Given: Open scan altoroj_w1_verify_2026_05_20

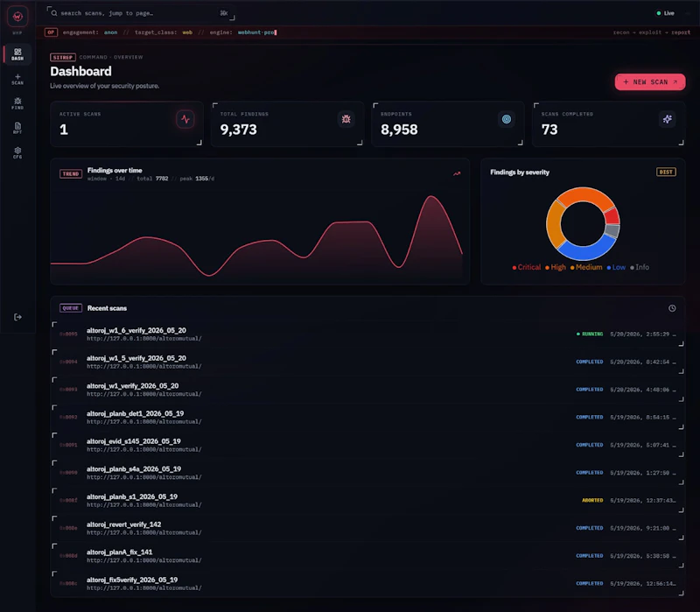Looking at the screenshot, I should point(367,390).
